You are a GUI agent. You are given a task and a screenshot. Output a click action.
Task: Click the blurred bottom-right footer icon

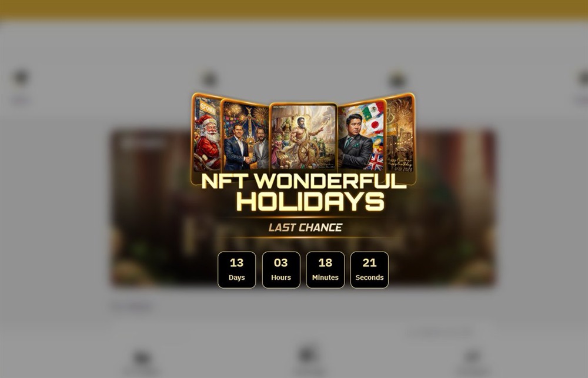(x=472, y=357)
